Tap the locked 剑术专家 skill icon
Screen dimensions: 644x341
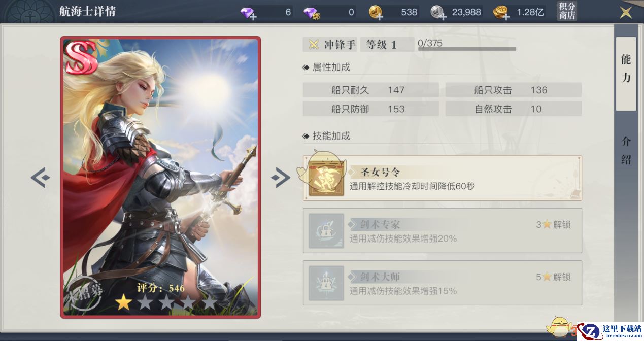click(323, 231)
